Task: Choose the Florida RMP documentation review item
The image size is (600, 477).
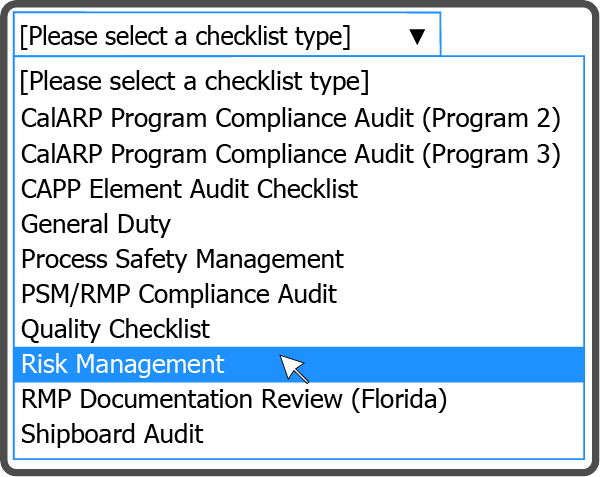Action: 234,399
